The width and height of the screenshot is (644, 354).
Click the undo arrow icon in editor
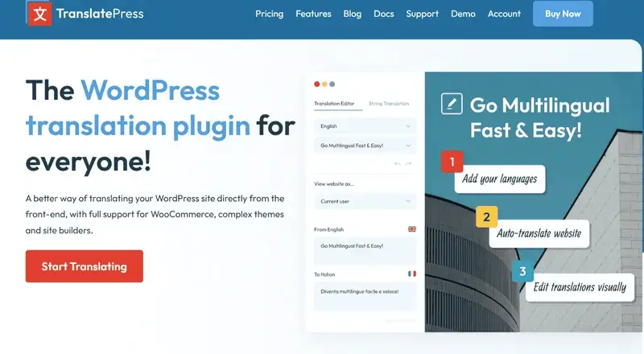tap(397, 163)
